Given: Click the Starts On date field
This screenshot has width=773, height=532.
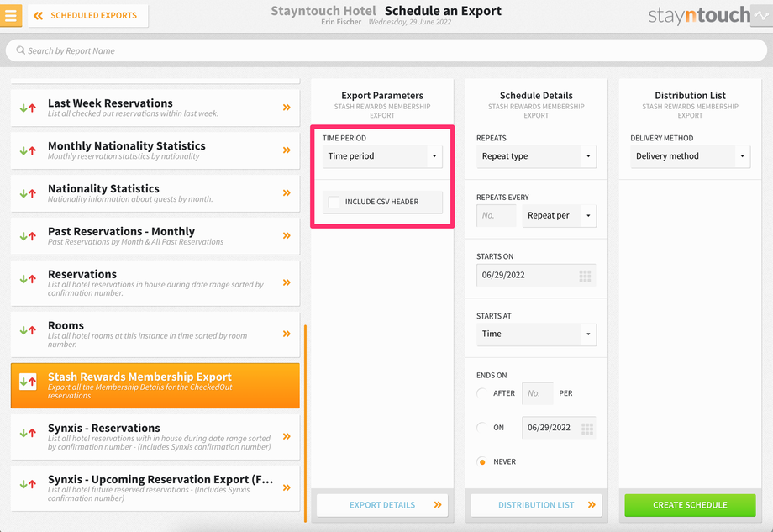Looking at the screenshot, I should (x=536, y=275).
